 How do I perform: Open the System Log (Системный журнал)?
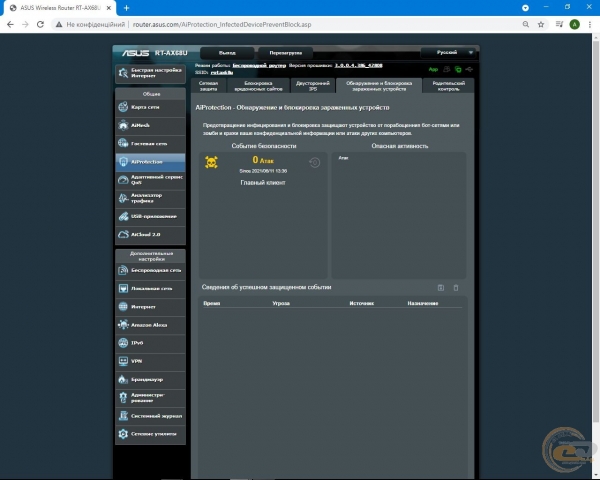coord(150,416)
